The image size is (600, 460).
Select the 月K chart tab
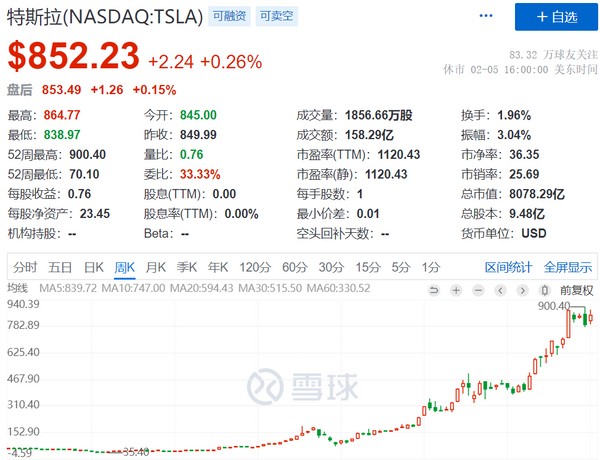tap(156, 267)
